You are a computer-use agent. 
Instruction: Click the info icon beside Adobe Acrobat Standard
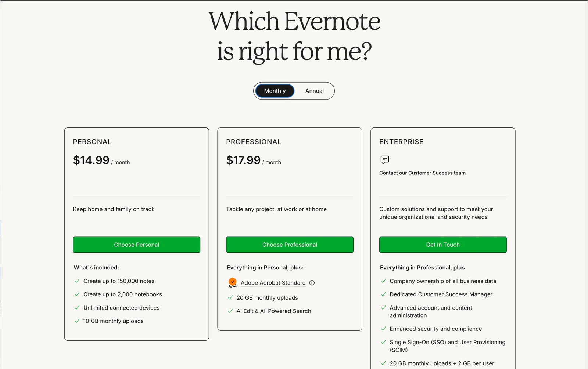pyautogui.click(x=312, y=283)
